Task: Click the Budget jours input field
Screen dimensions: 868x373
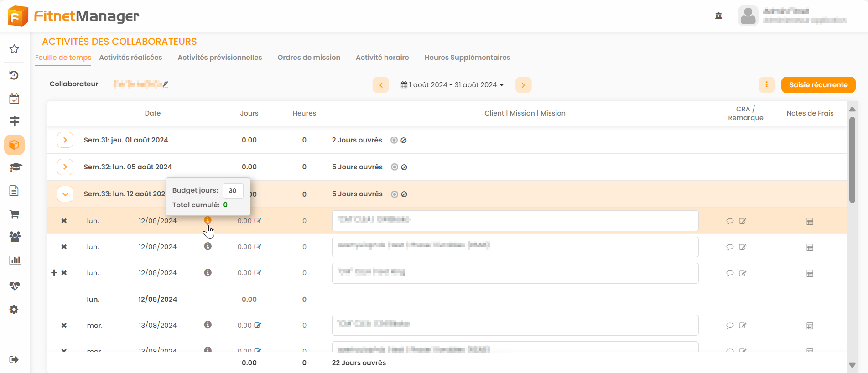Action: click(233, 191)
